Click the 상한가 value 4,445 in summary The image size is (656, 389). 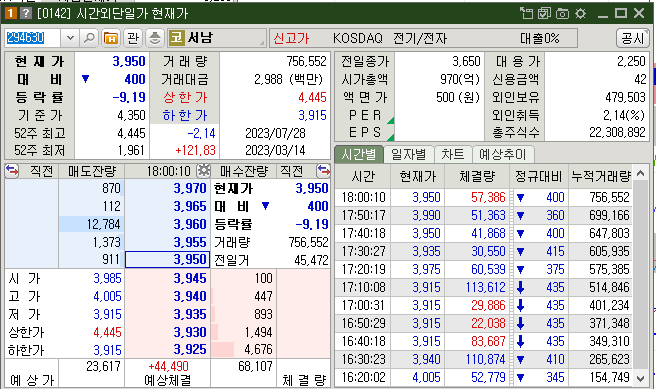point(312,97)
